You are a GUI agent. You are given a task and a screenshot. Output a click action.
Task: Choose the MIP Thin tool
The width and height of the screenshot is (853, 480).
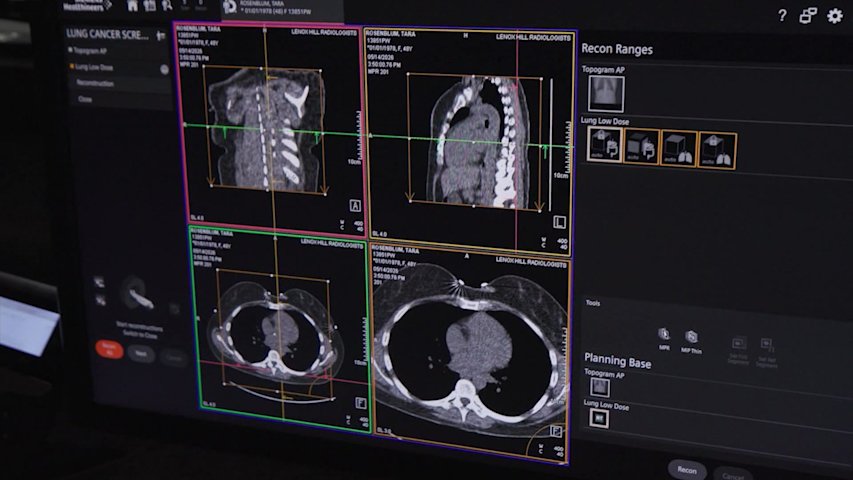click(691, 342)
